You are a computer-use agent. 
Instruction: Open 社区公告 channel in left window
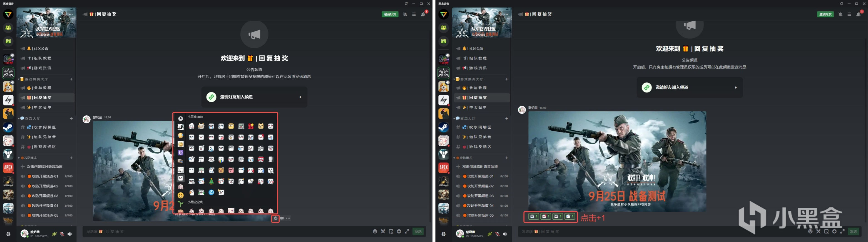coord(46,48)
